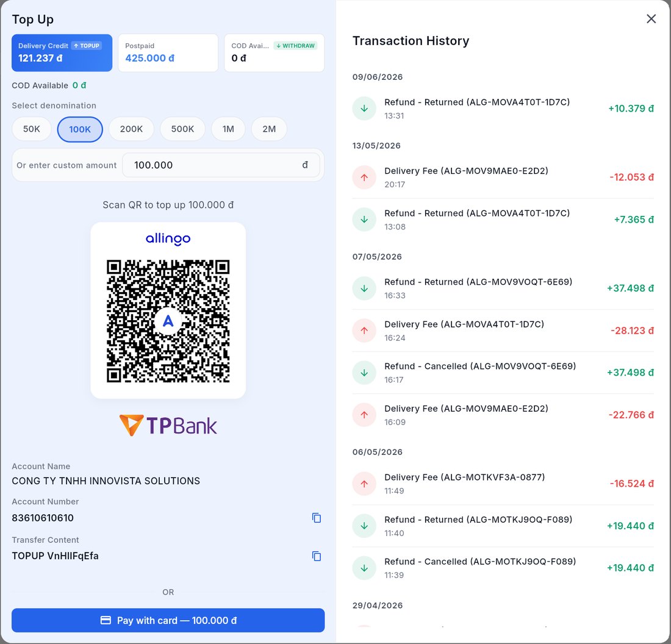Open Refund - Cancelled (ALG-MOV9VOQT-6E69) row
671x644 pixels.
(x=503, y=373)
